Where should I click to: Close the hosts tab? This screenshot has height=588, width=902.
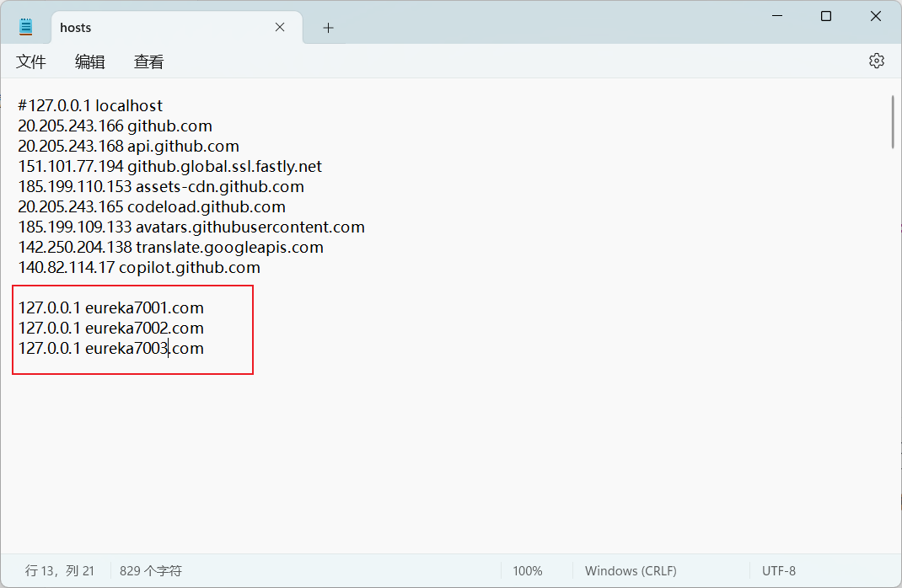(x=280, y=28)
